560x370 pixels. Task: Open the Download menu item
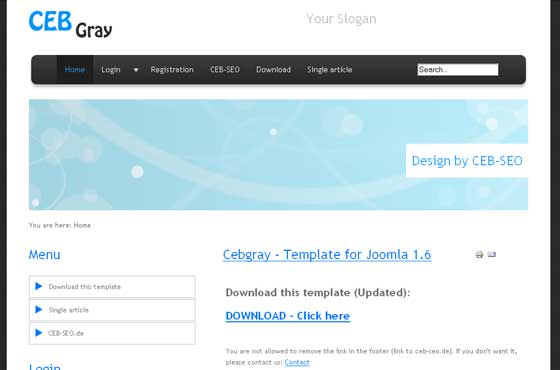[x=273, y=69]
